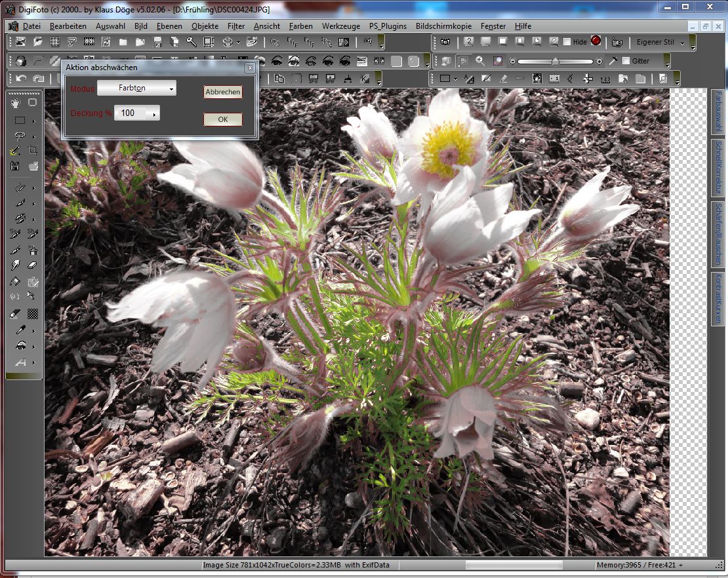This screenshot has height=578, width=728.
Task: Open the Modus Farbton dropdown
Action: pyautogui.click(x=136, y=88)
